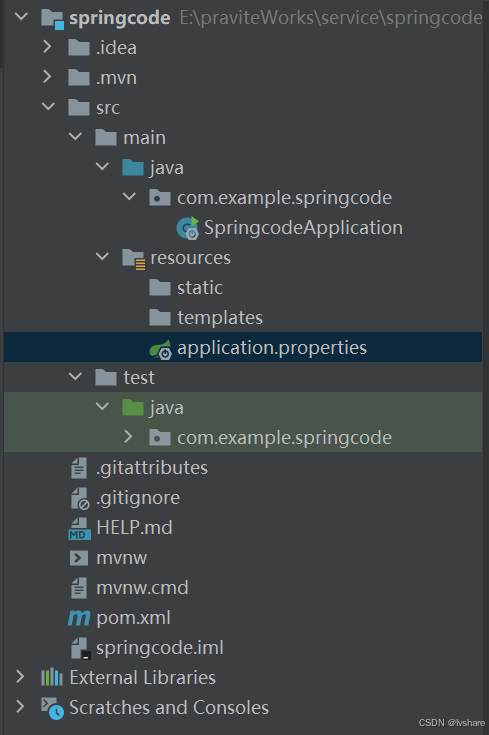Click the Scratches and Consoles icon
This screenshot has width=489, height=735.
(52, 708)
